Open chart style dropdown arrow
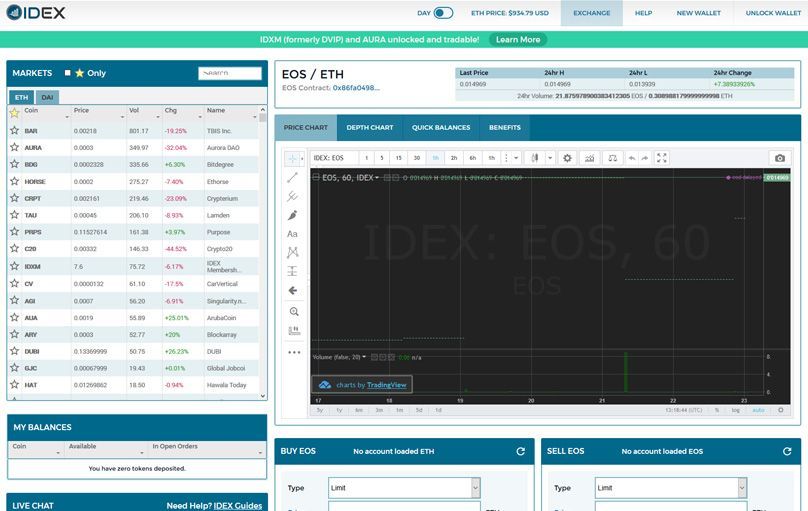This screenshot has height=511, width=808. pyautogui.click(x=550, y=158)
